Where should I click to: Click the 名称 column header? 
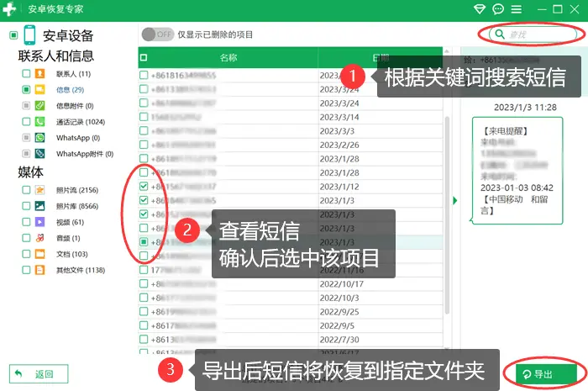point(228,57)
